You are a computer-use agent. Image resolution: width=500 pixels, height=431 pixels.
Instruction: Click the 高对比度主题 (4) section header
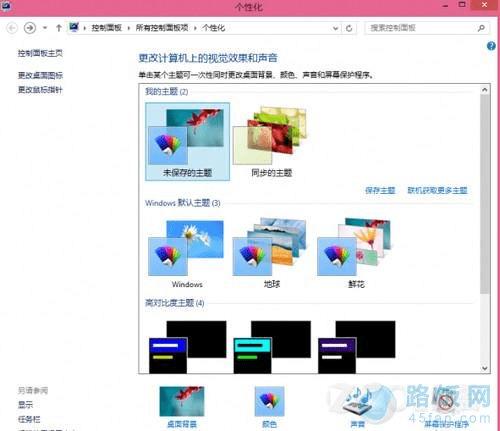[x=174, y=303]
